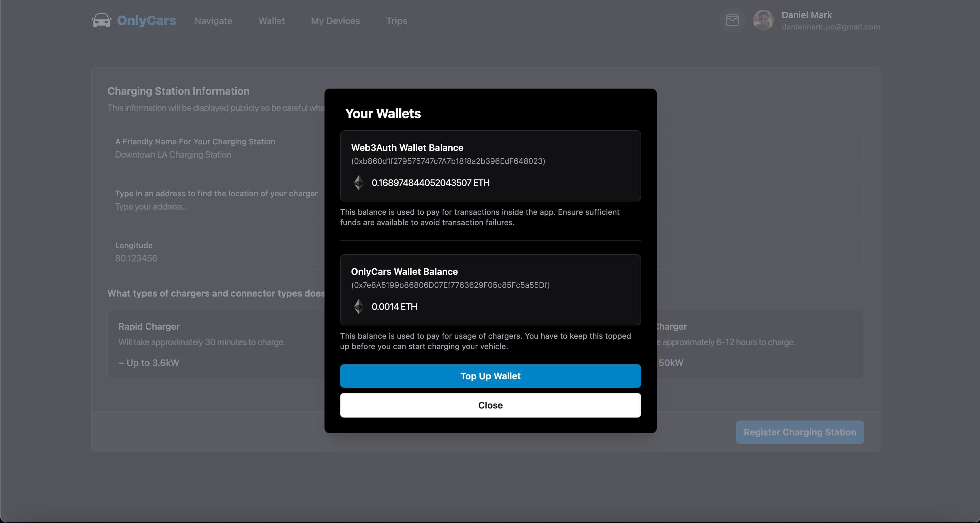This screenshot has width=980, height=523.
Task: Go to My Devices
Action: [x=336, y=21]
